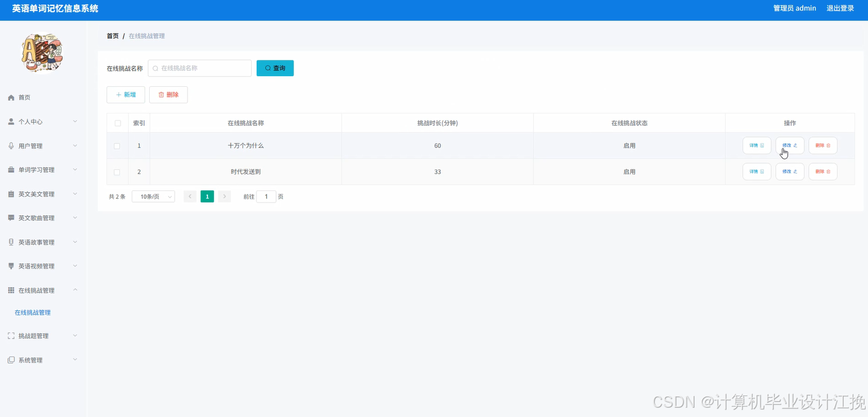Click the 首页 breadcrumb link
Image resolution: width=868 pixels, height=417 pixels.
tap(112, 36)
